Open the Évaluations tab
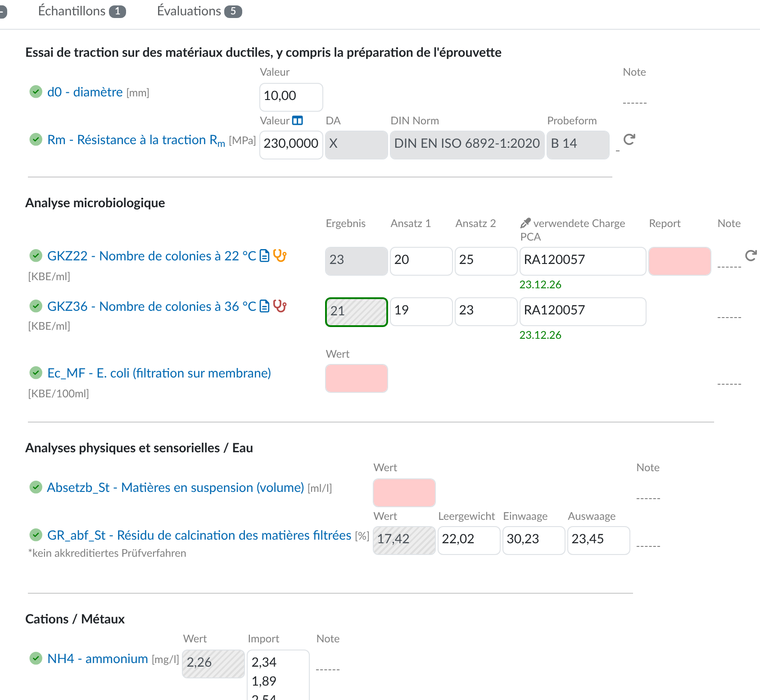 pos(199,11)
